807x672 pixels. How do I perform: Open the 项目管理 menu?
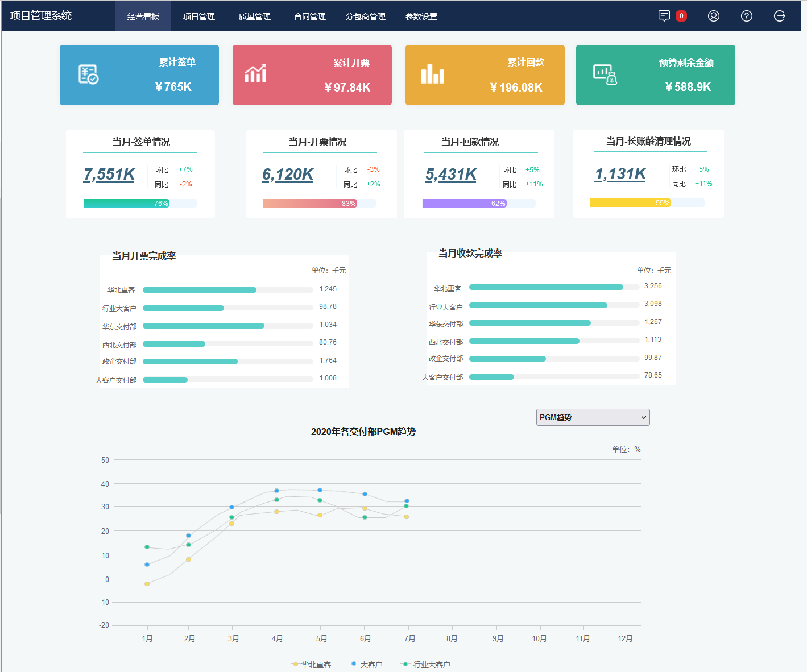199,16
